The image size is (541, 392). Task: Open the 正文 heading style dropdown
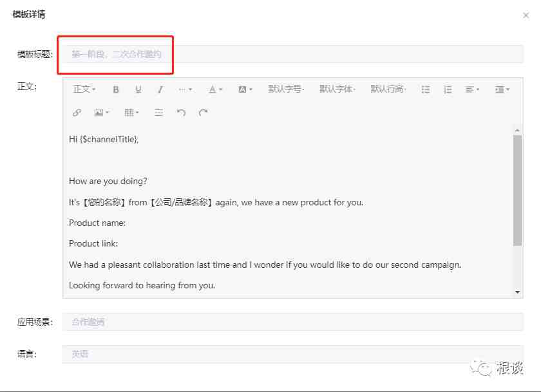click(84, 89)
